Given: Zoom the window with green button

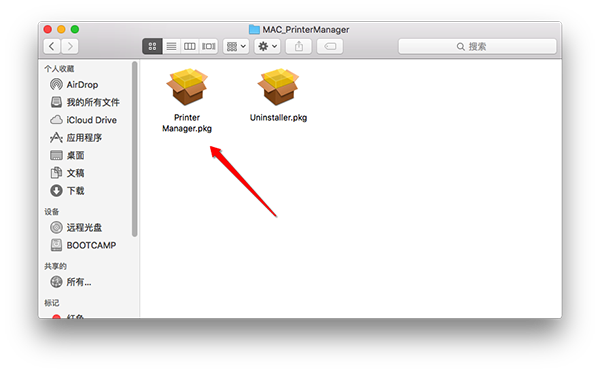Looking at the screenshot, I should coord(75,29).
